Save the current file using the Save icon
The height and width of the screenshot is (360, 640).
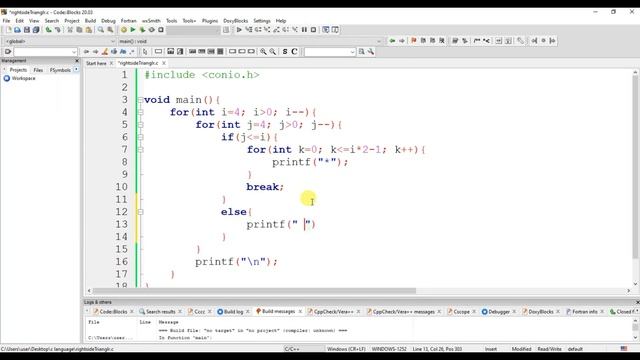point(27,30)
